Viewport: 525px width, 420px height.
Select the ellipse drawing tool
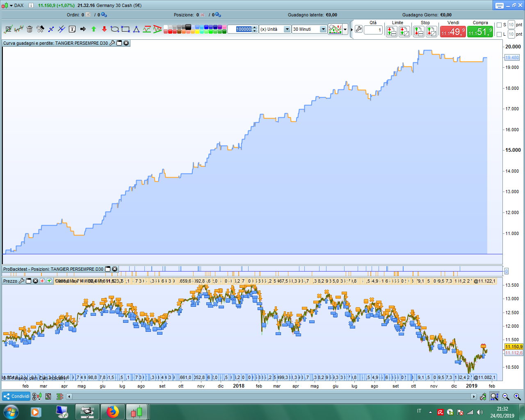tap(115, 29)
